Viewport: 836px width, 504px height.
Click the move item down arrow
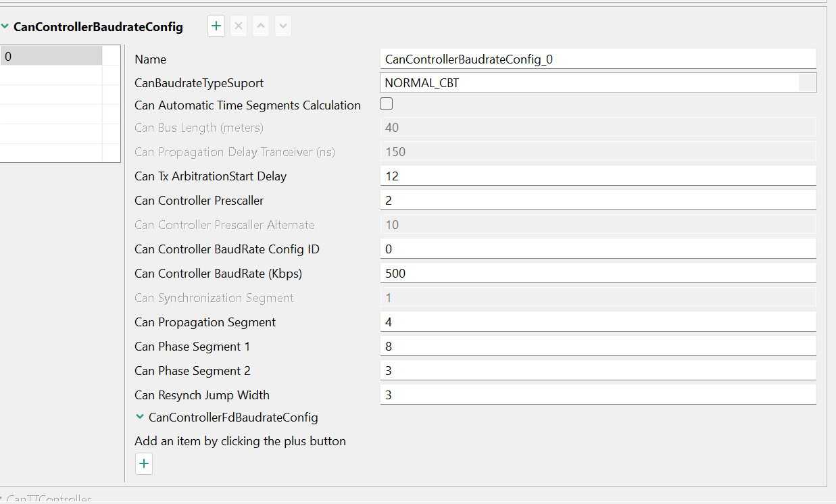[283, 27]
